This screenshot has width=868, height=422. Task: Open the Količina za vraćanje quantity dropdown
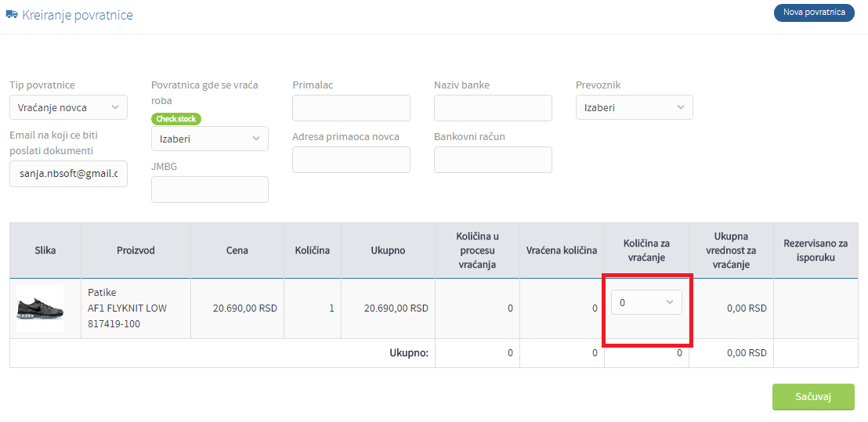[x=646, y=302]
